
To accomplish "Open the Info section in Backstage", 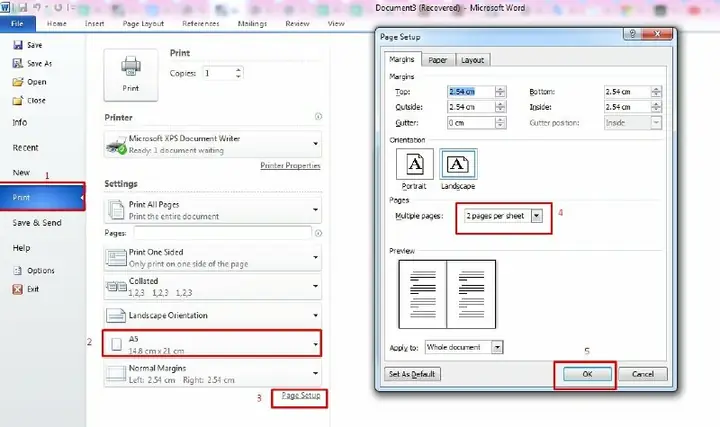I will pos(20,122).
